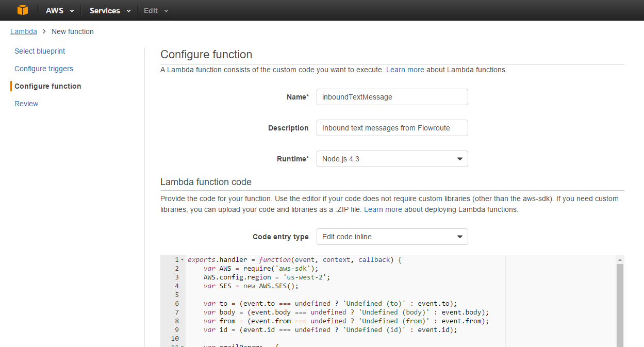Go to Lambda breadcrumb link

(24, 31)
